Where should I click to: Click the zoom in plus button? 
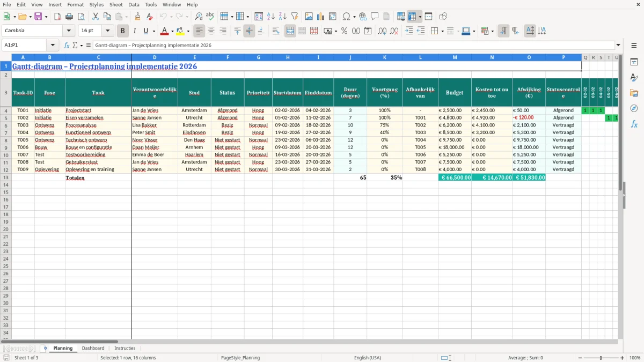coord(623,358)
